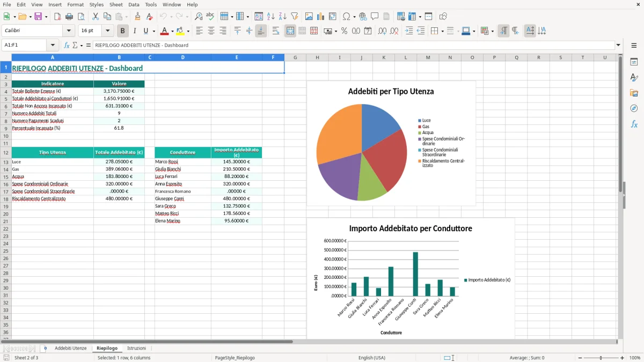Open the Open-file dropdown arrow
Screen dimensions: 644x362
[x=30, y=17]
